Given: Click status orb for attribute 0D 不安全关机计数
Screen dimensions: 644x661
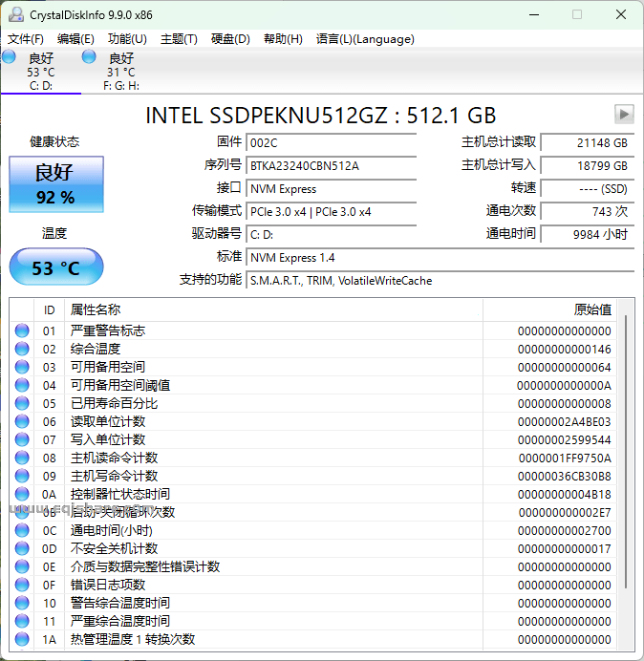Looking at the screenshot, I should 22,548.
